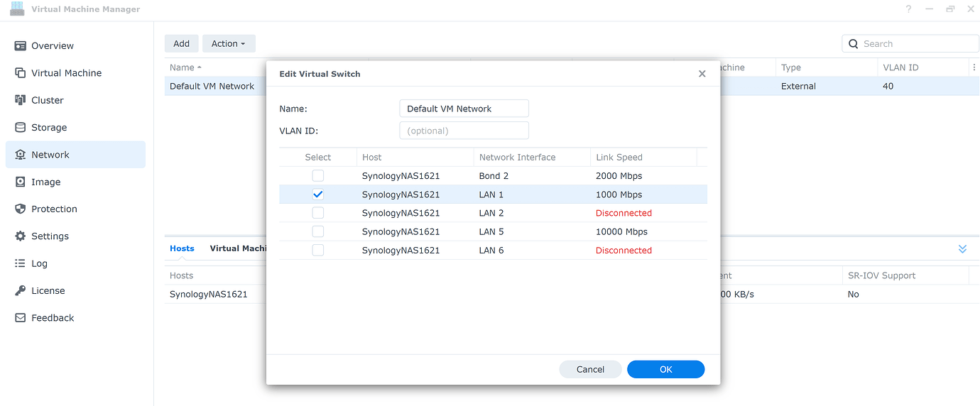The image size is (980, 406).
Task: Select SynologyNAS1621 in Hosts panel
Action: [x=208, y=294]
